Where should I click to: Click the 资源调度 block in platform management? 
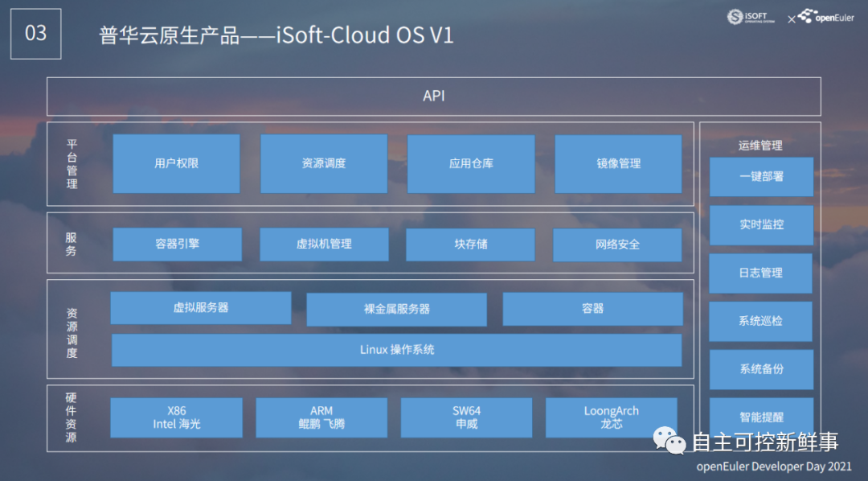coord(324,163)
